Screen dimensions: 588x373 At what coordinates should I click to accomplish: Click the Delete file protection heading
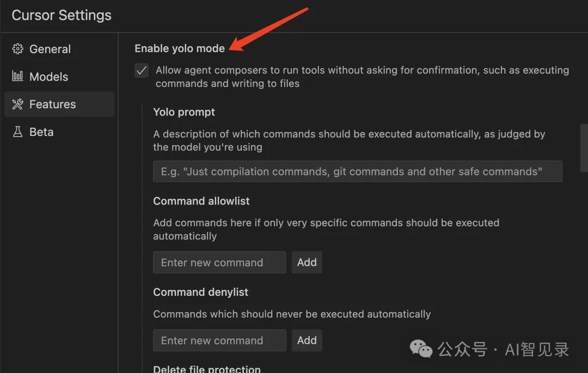coord(207,369)
